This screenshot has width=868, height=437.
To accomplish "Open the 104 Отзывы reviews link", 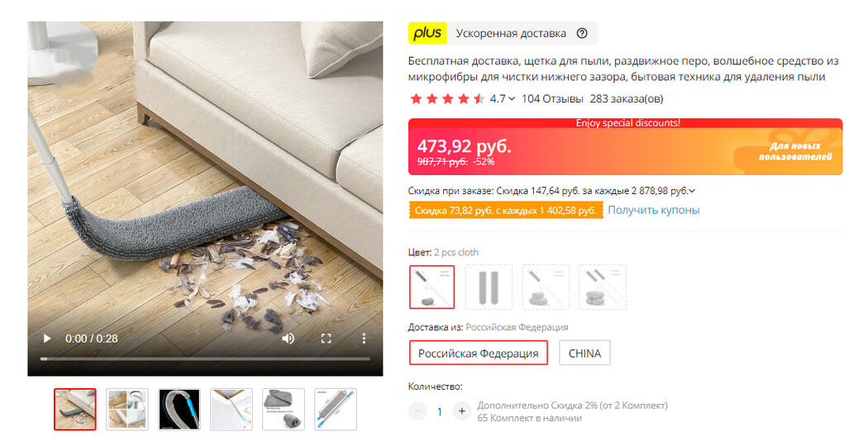I will pos(552,99).
